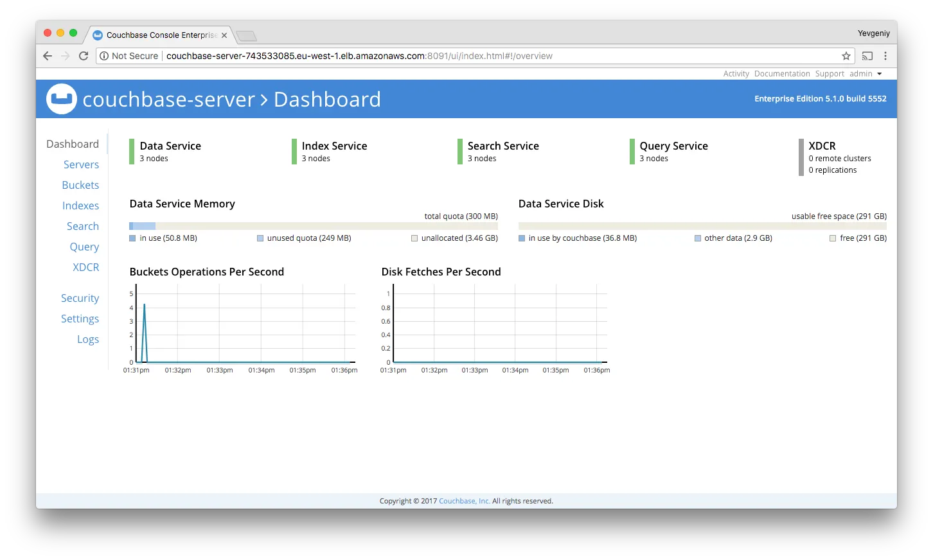
Task: Click 'total quota (300 MB)' label
Action: 461,216
